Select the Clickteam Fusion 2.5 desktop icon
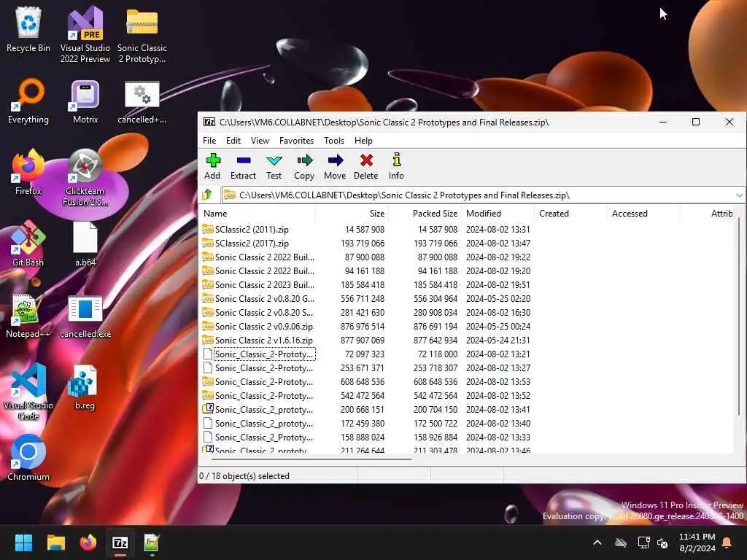Image resolution: width=747 pixels, height=560 pixels. pos(85,177)
